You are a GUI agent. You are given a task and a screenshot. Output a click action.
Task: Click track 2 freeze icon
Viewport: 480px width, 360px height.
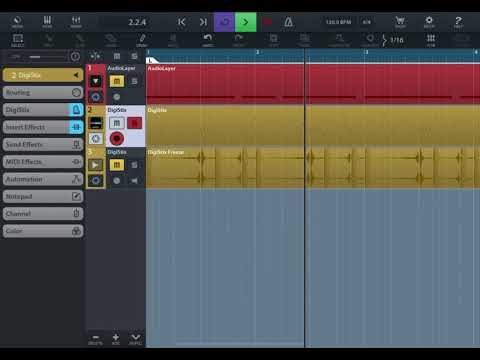96,139
